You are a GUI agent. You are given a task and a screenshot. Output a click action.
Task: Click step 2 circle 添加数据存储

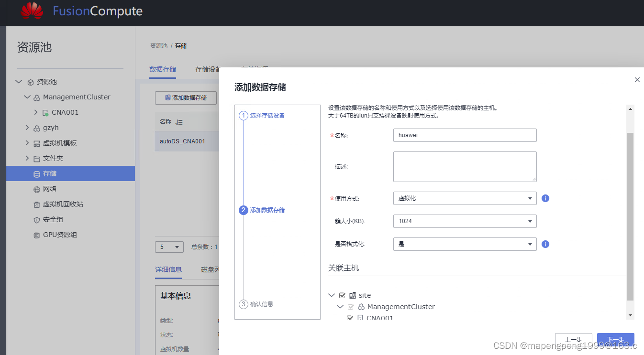243,210
